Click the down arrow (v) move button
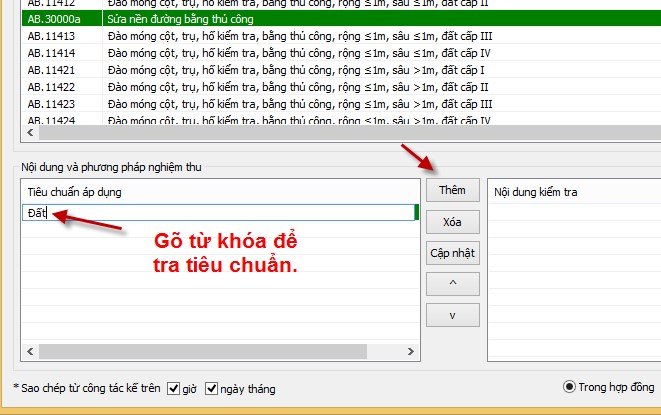Image resolution: width=661 pixels, height=415 pixels. pyautogui.click(x=452, y=315)
